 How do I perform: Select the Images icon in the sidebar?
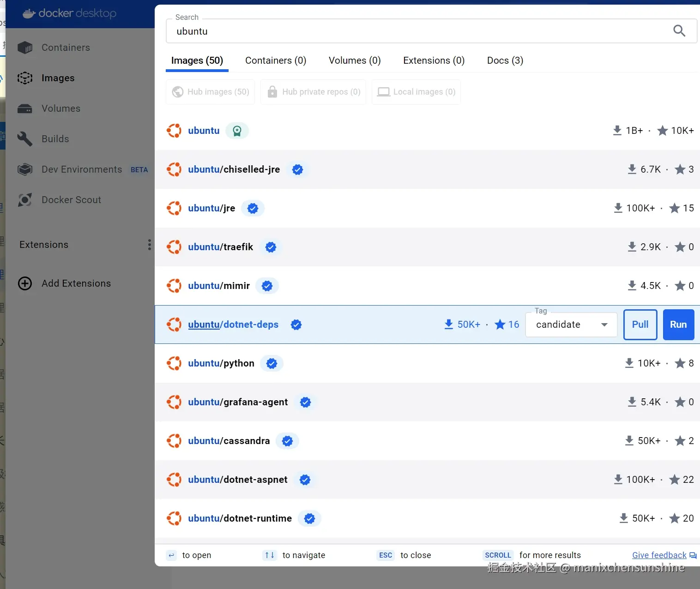point(25,78)
